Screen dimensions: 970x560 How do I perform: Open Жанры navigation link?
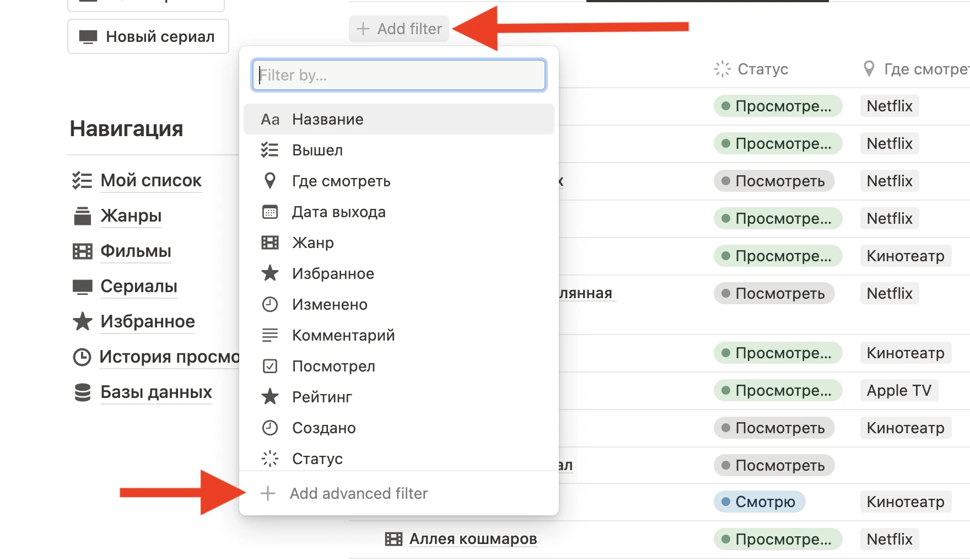click(131, 216)
